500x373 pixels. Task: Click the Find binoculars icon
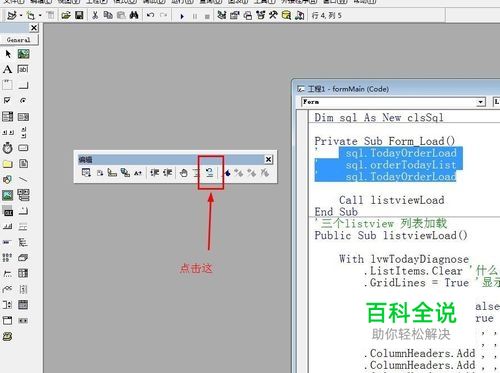point(134,15)
